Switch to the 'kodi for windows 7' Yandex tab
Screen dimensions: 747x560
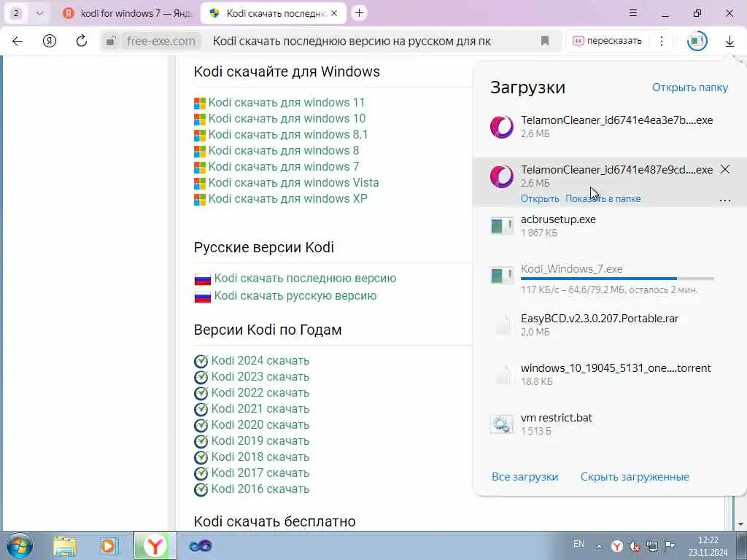[x=127, y=13]
